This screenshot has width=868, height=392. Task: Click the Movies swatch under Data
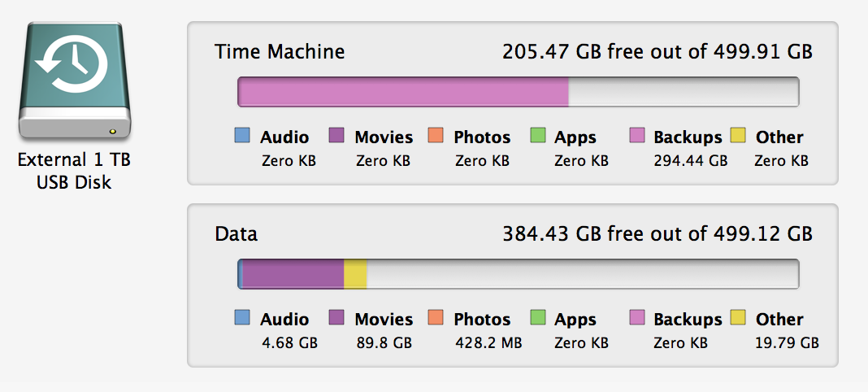(x=336, y=318)
